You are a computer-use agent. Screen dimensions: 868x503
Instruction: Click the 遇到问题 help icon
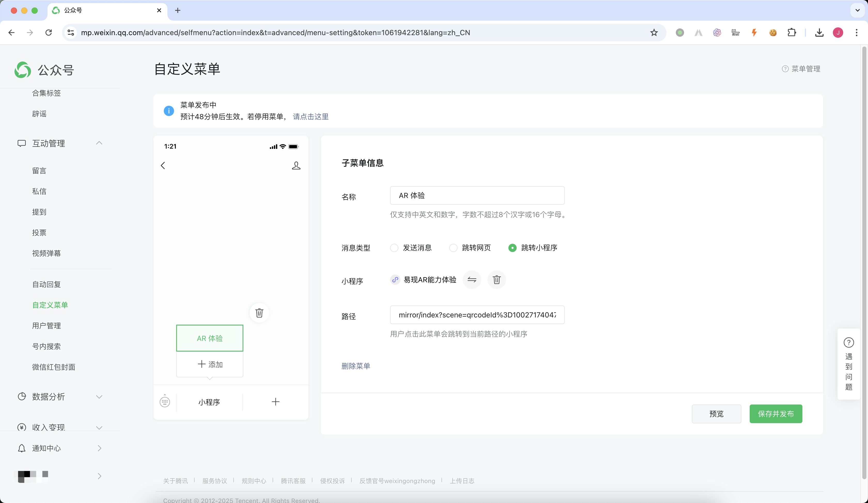849,342
